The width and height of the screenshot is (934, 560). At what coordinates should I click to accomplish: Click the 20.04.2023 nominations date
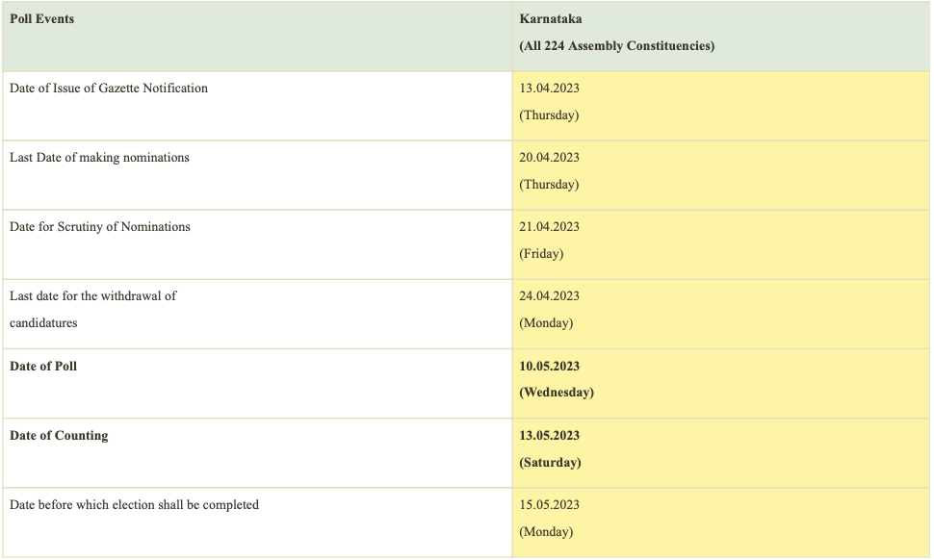tap(549, 158)
